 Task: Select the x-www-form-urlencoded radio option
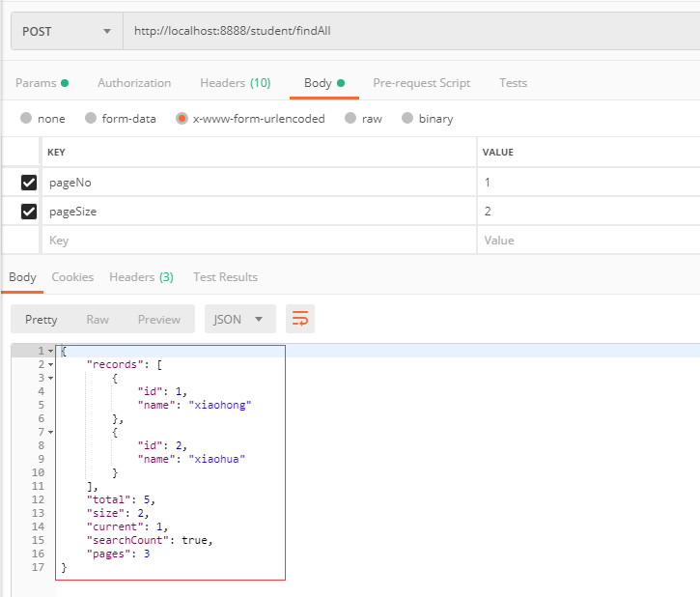182,118
